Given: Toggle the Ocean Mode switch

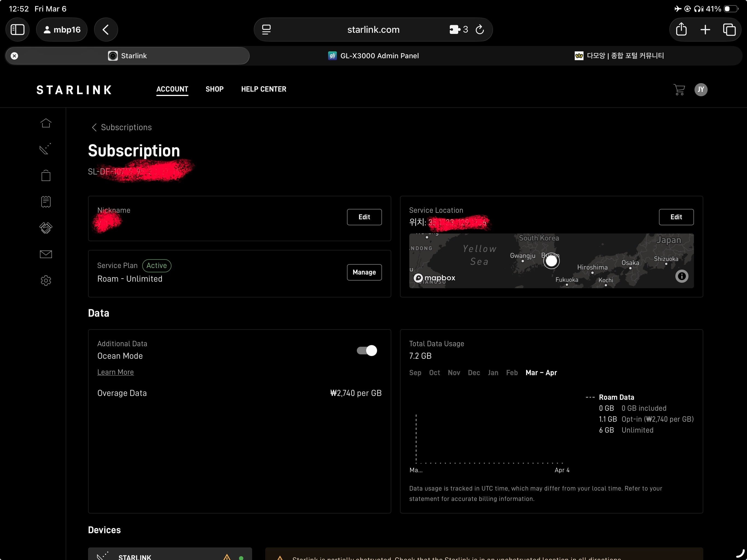Looking at the screenshot, I should (367, 351).
